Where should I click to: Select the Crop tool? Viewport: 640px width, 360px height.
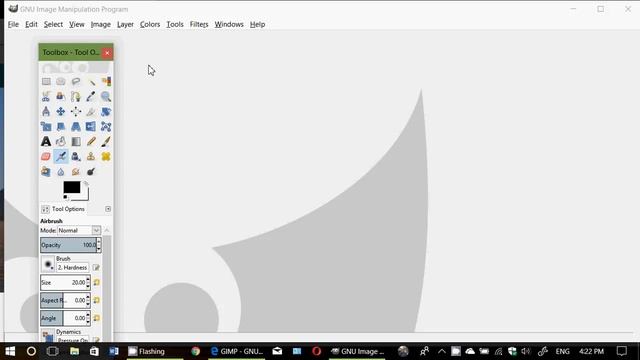[91, 111]
